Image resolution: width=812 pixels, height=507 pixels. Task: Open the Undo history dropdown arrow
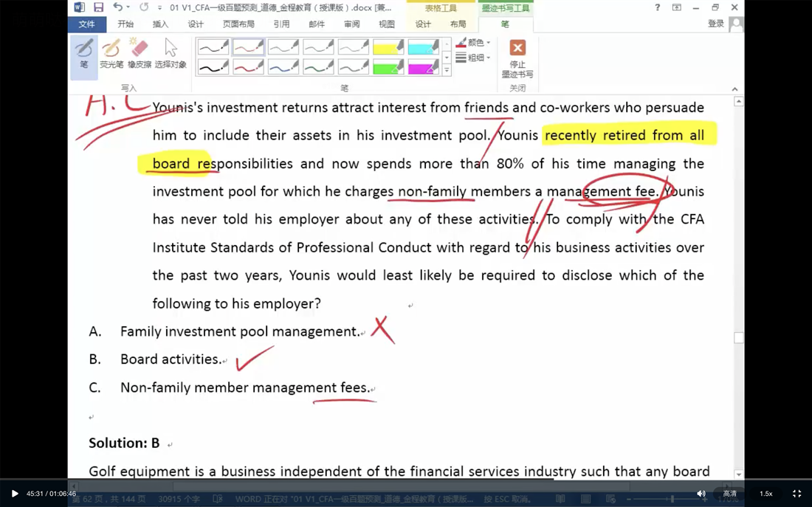coord(128,8)
